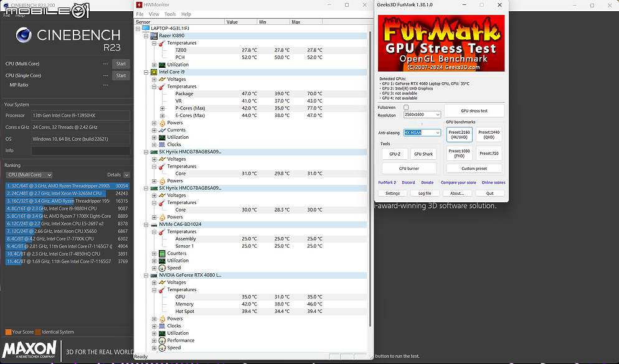Open the FurMark About dialog
619x364 pixels.
[456, 194]
